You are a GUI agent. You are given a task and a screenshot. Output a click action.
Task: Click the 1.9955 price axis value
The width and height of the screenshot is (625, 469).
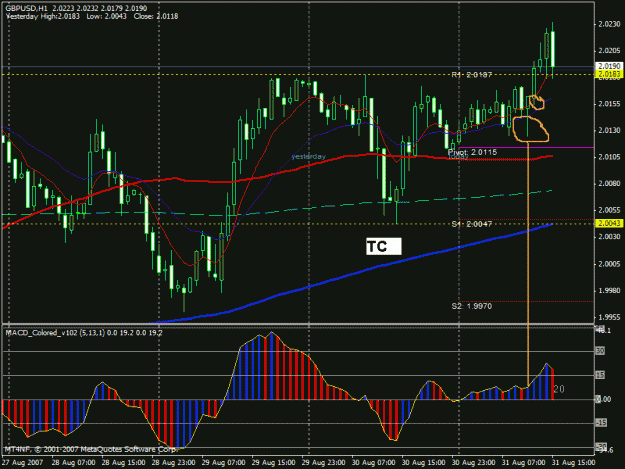609,318
